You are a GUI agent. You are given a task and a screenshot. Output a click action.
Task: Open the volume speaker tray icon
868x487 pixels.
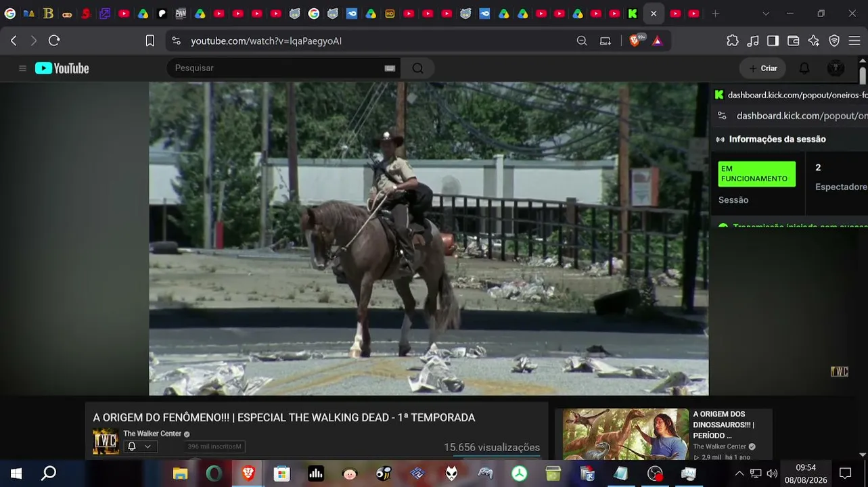pos(772,473)
